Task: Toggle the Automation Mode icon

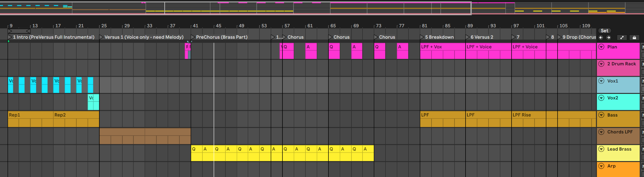Action: point(622,37)
